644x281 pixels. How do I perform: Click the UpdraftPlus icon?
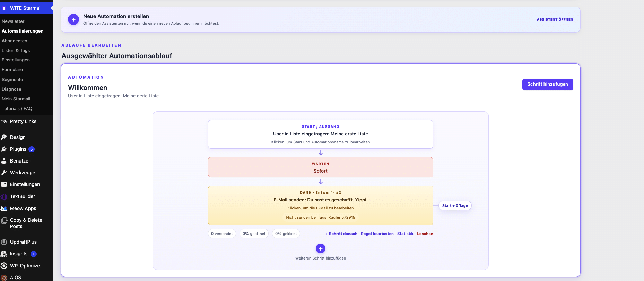(4, 242)
